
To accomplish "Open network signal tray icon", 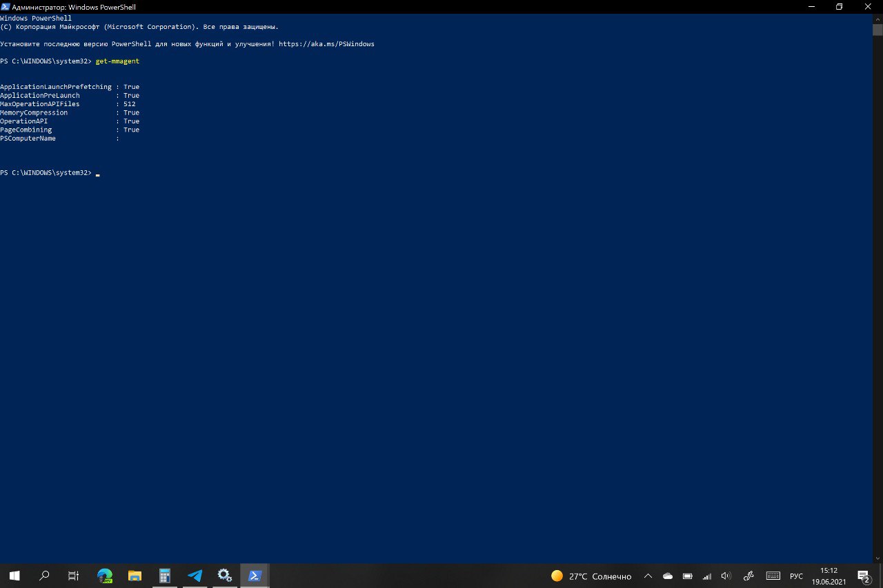I will click(x=706, y=576).
